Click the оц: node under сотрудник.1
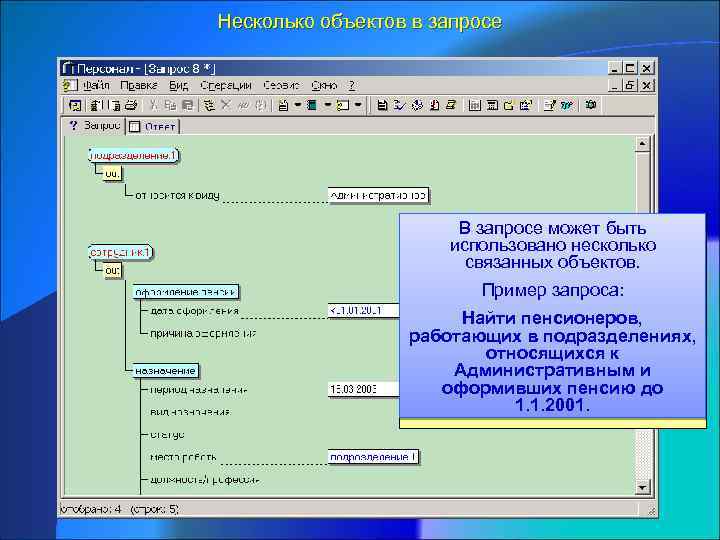The height and width of the screenshot is (540, 720). point(112,271)
